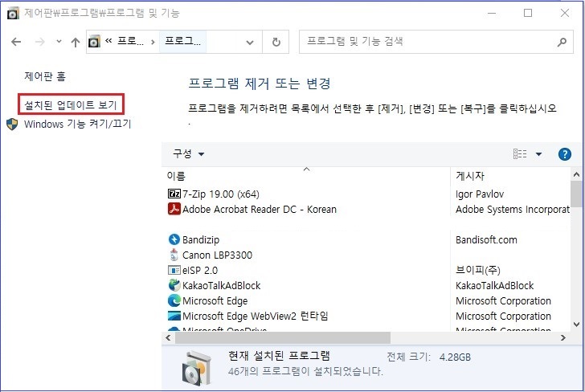Click horizontal scrollbar right arrow
The image size is (585, 392).
pos(563,337)
